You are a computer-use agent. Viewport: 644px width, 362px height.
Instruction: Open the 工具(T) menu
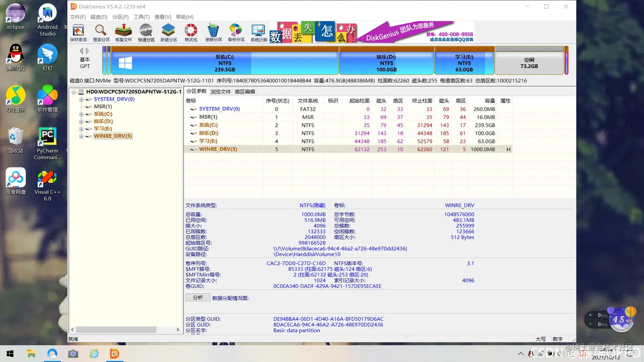click(141, 17)
